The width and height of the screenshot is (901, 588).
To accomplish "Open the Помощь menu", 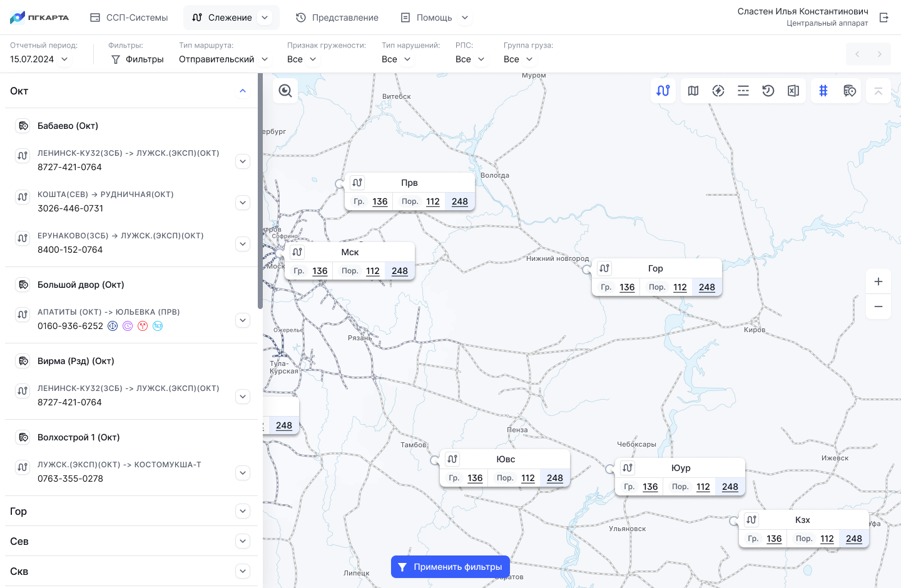I will pyautogui.click(x=435, y=18).
